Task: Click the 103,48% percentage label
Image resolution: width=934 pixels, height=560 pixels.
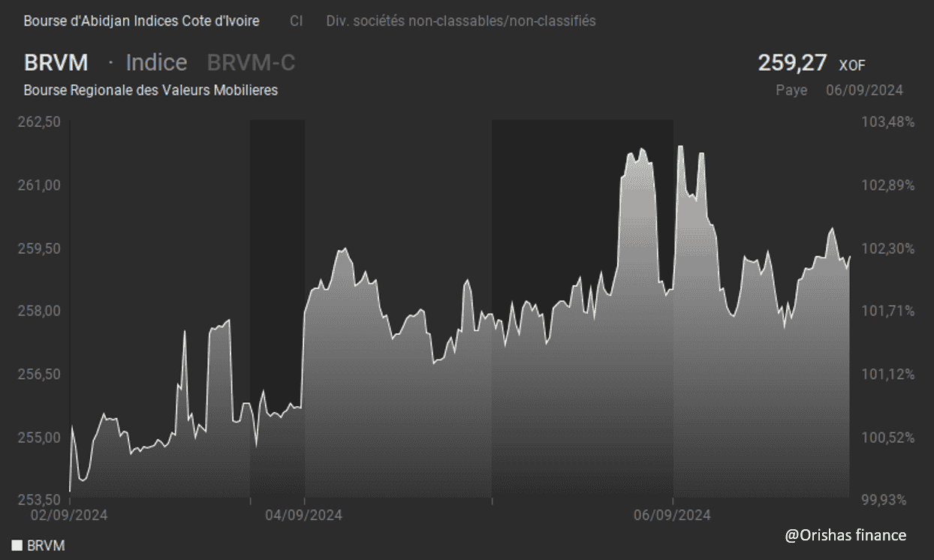Action: click(890, 122)
